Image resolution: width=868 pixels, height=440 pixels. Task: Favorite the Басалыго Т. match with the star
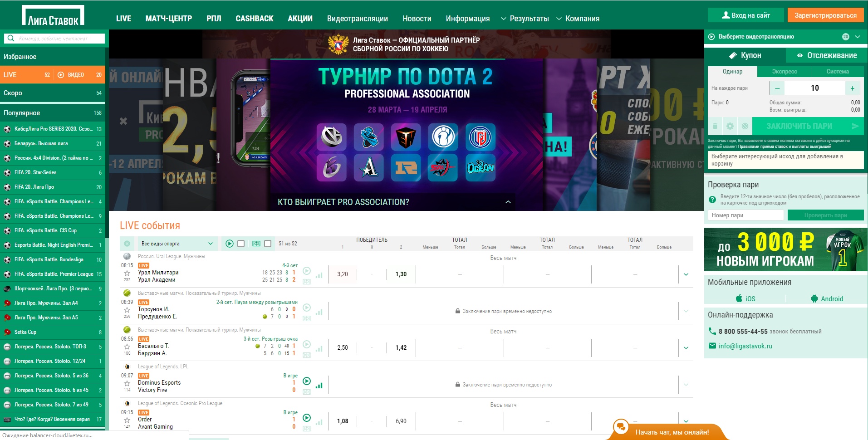pos(127,347)
